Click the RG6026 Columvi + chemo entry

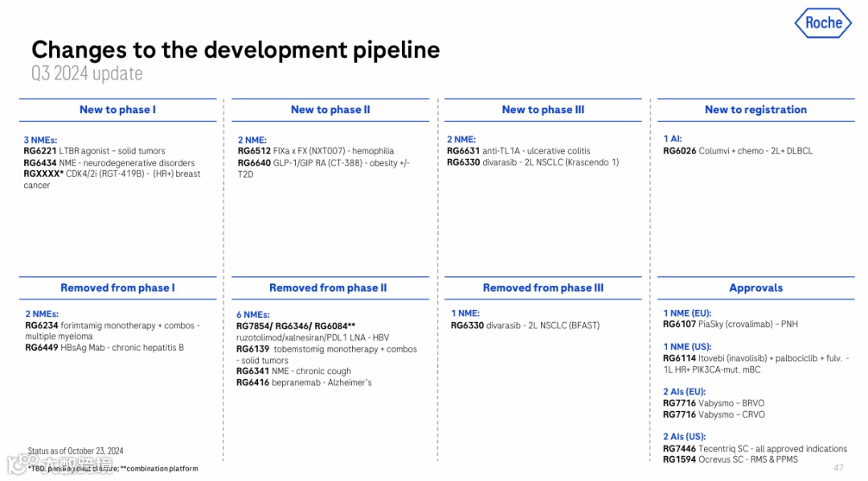pos(738,151)
